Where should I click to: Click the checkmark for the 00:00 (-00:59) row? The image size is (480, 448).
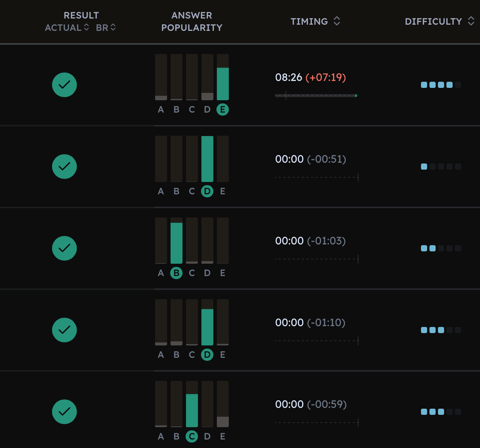tap(64, 412)
